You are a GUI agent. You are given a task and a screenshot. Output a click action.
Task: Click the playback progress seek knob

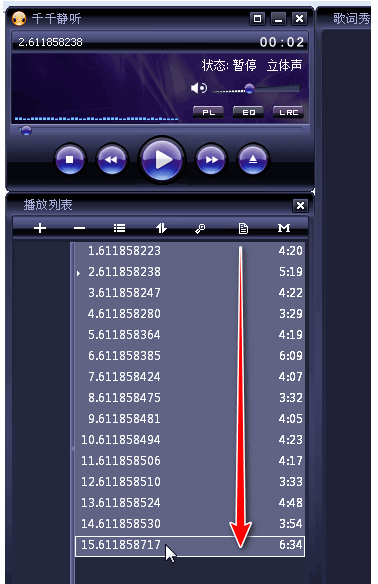point(26,131)
